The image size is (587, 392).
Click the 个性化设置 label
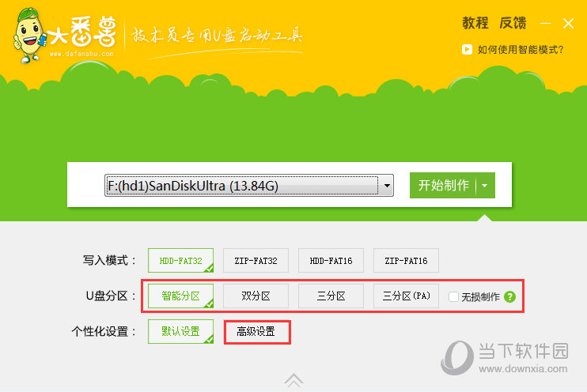click(104, 331)
